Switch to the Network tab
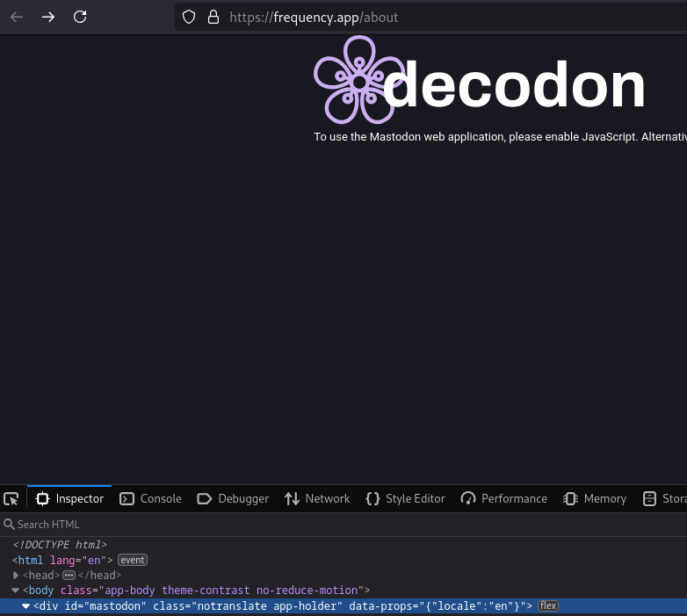Screen dimensions: 687x616 (x=317, y=498)
